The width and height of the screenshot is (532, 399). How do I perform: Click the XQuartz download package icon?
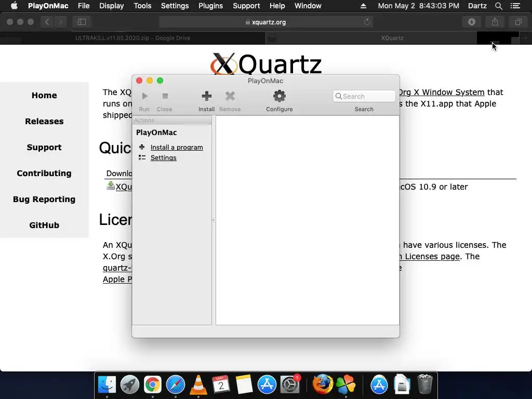[x=111, y=185]
